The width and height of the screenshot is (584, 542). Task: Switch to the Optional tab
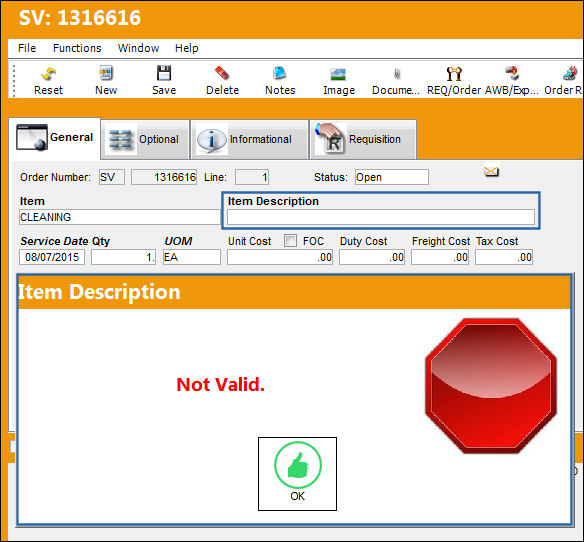(145, 139)
